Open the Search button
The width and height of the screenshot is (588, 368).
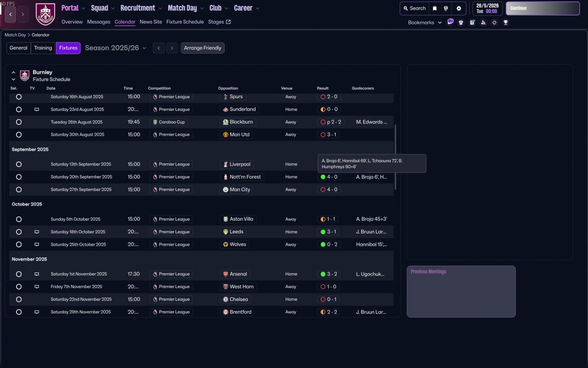414,8
